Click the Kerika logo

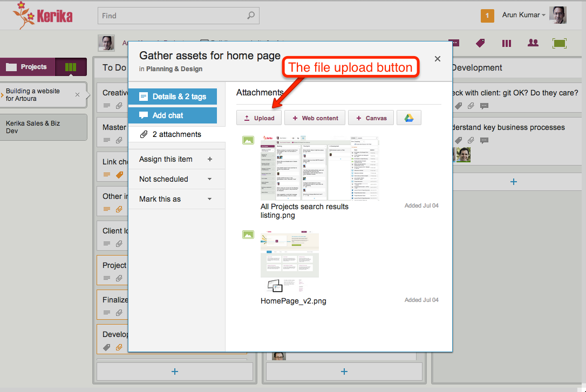43,15
